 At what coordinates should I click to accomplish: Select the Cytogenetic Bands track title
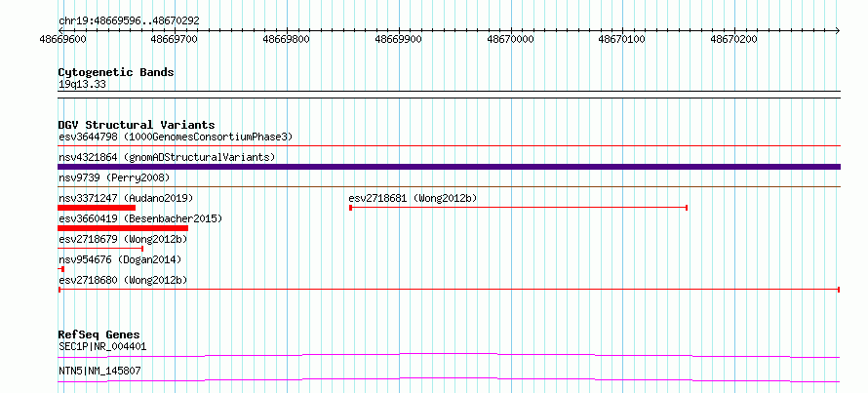coord(116,72)
